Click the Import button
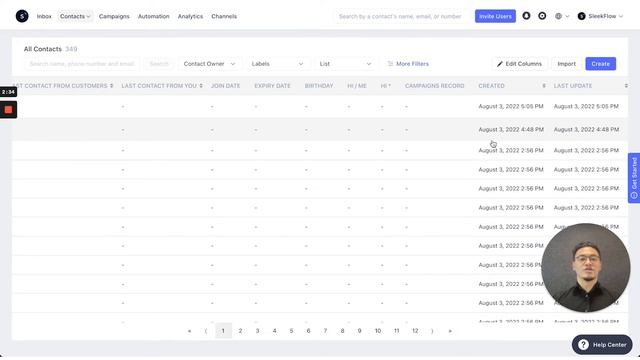Image resolution: width=640 pixels, height=360 pixels. pyautogui.click(x=567, y=64)
